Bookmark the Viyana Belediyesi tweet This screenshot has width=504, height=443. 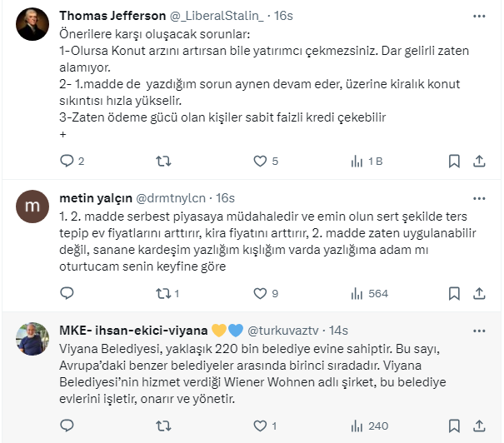(x=455, y=426)
